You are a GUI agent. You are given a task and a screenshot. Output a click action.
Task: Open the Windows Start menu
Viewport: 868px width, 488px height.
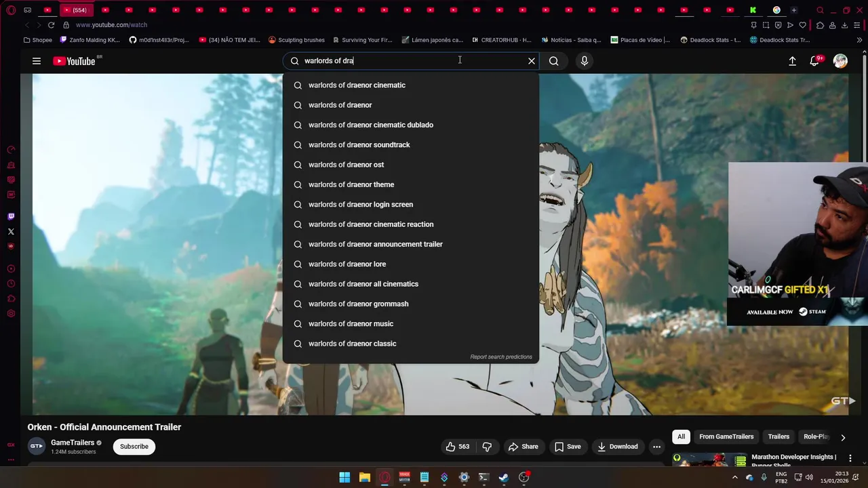click(x=344, y=478)
